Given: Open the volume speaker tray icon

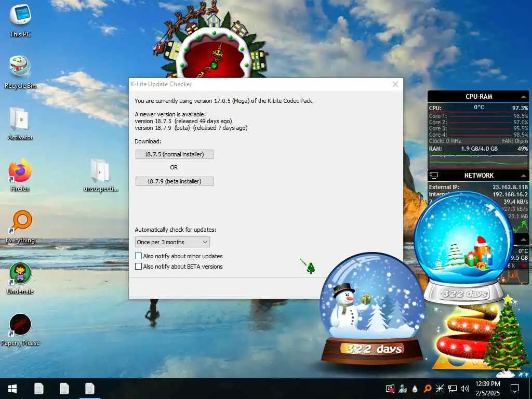Looking at the screenshot, I should (465, 389).
